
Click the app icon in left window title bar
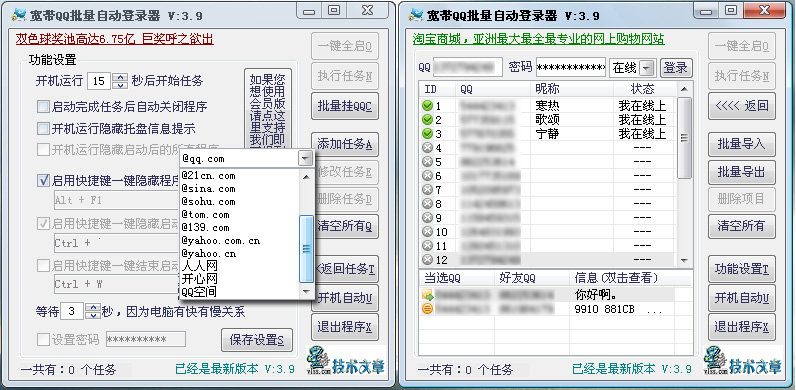19,15
